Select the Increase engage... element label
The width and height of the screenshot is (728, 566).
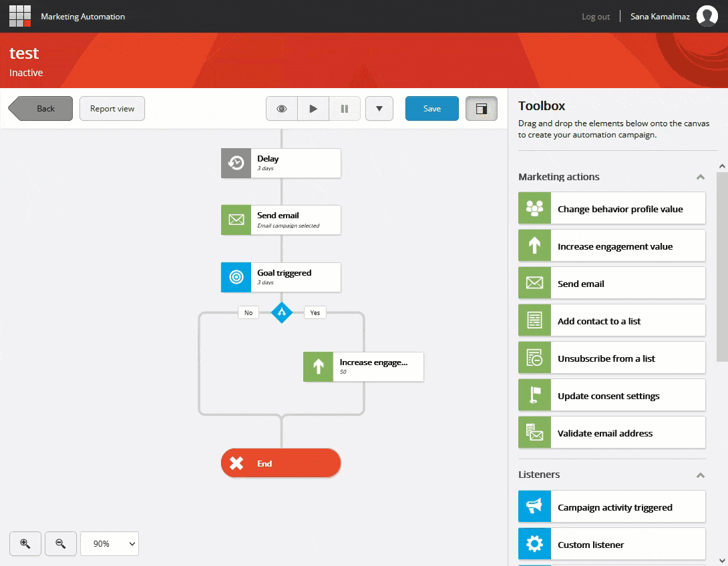point(374,362)
